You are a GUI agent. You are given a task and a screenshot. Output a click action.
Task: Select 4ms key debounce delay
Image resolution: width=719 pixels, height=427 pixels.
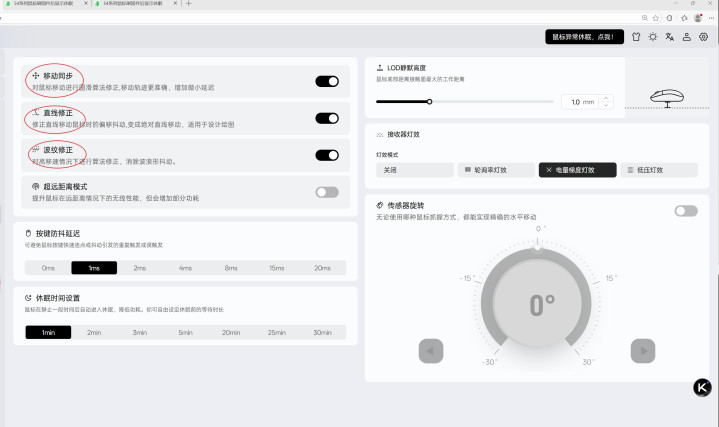(185, 268)
